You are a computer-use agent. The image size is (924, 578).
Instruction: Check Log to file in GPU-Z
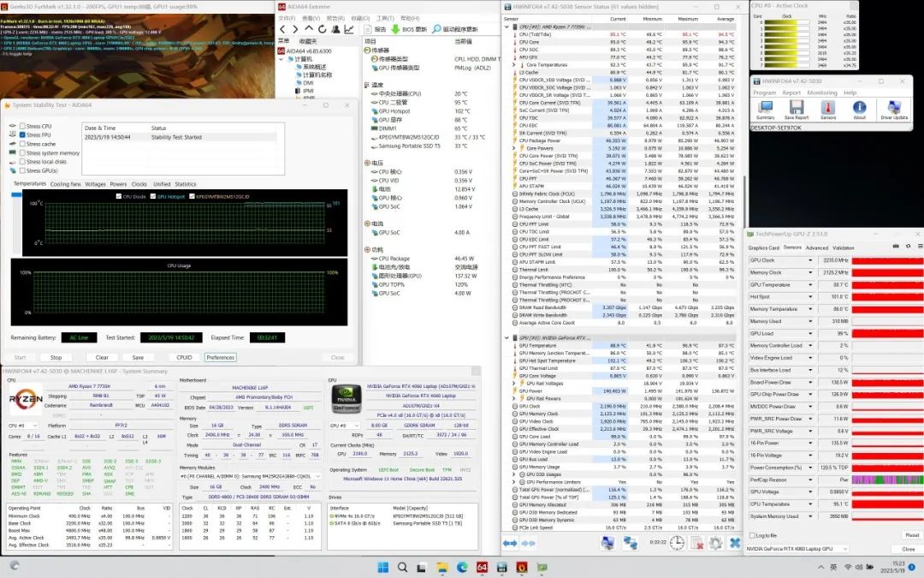(752, 535)
